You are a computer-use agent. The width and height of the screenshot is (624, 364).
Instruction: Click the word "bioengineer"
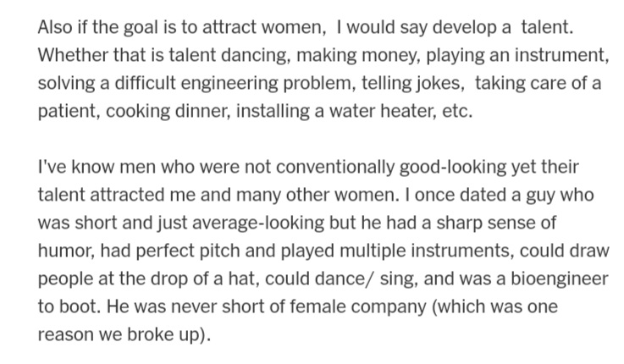coord(559,279)
